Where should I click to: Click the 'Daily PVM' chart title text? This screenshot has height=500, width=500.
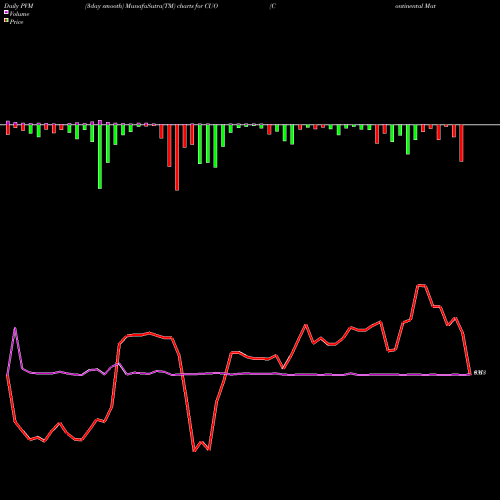(x=19, y=6)
